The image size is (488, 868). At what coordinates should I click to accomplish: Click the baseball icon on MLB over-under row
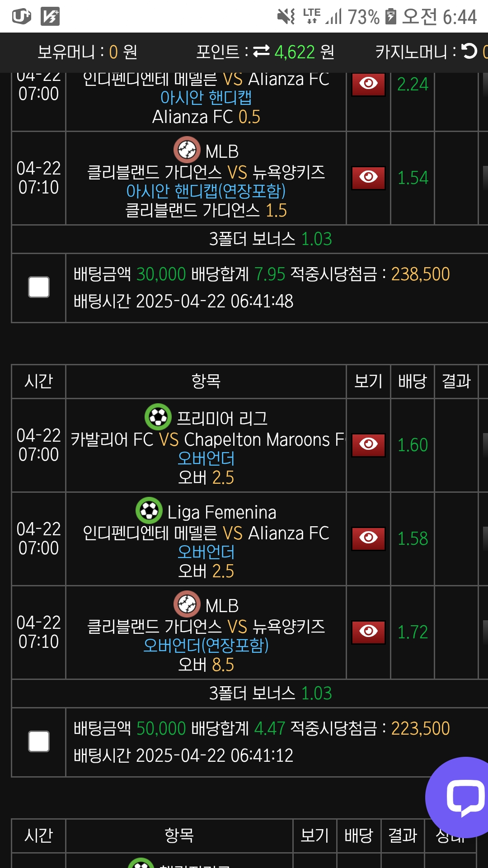pos(187,604)
